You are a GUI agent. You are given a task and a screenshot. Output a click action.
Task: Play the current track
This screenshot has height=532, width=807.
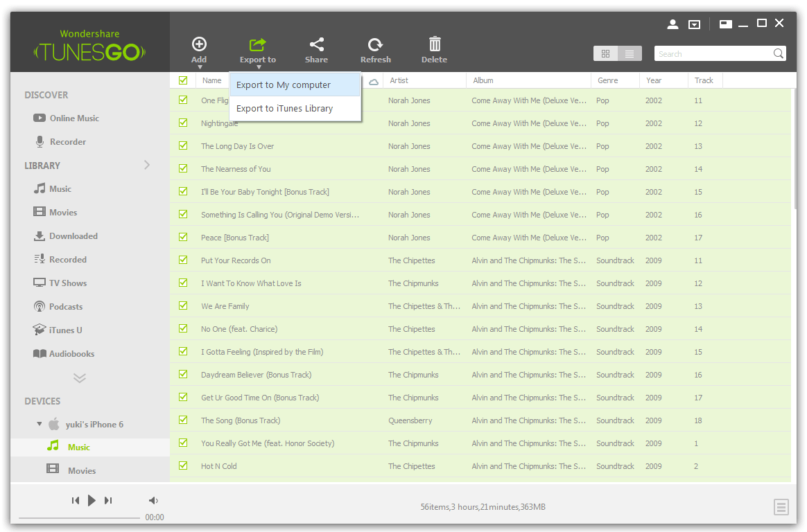coord(92,500)
